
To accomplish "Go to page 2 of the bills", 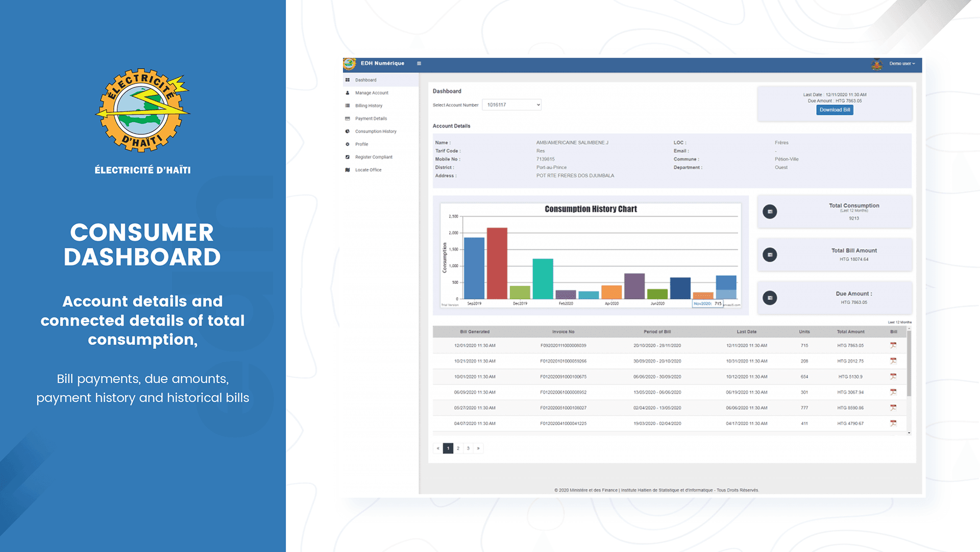I will [x=458, y=448].
